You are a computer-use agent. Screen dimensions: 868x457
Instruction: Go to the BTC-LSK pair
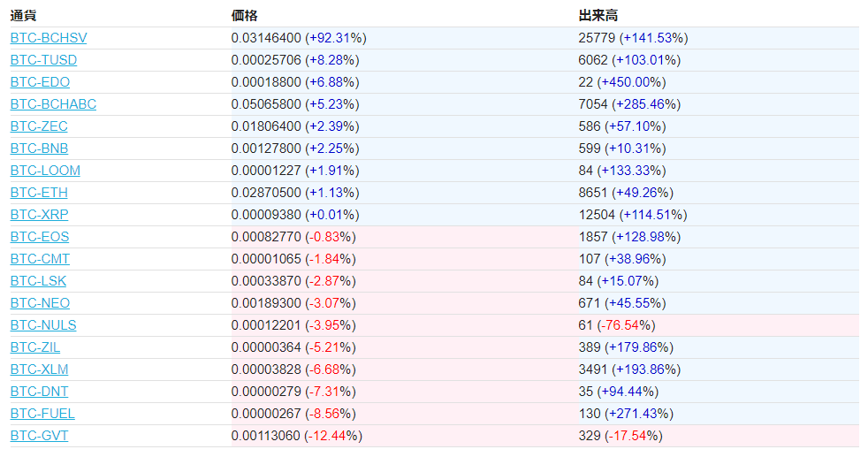(x=38, y=281)
